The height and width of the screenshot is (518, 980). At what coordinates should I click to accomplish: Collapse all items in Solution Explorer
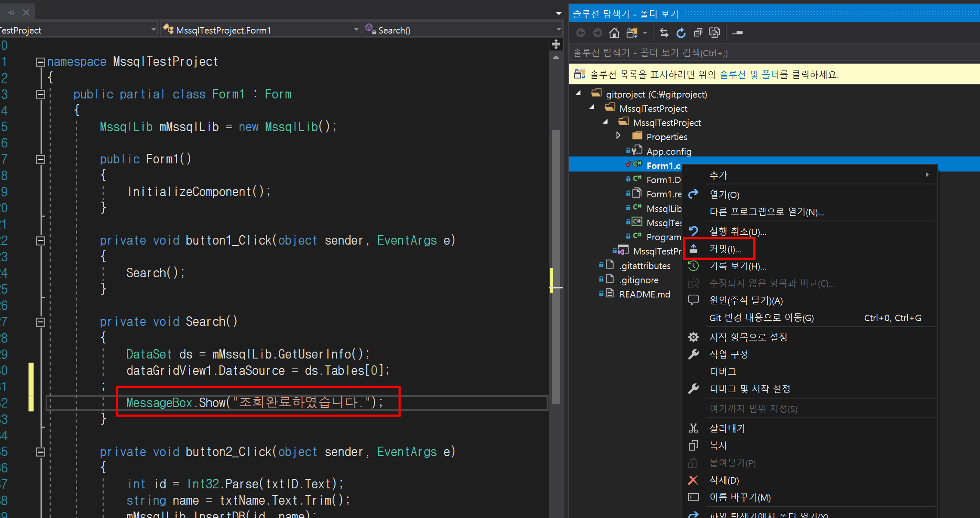click(x=698, y=33)
